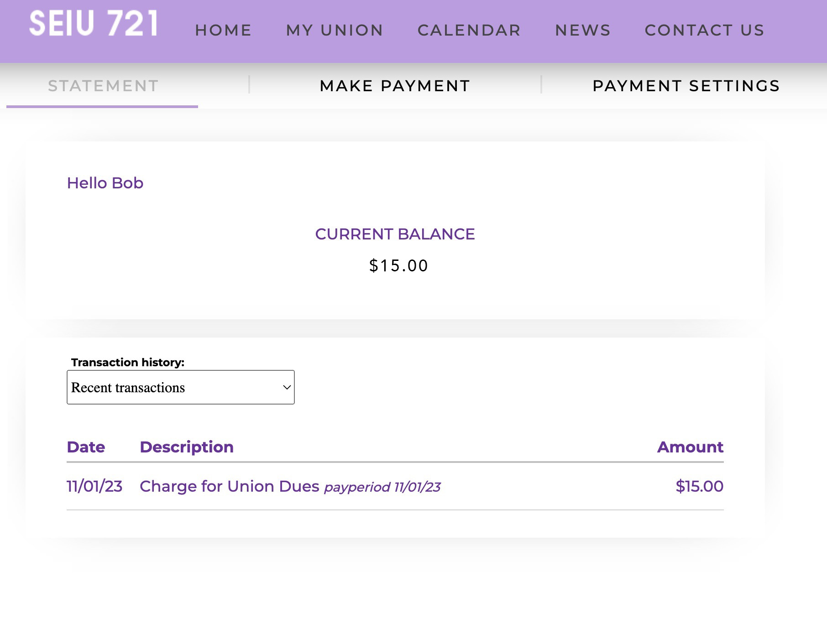
Task: Click the CURRENT BALANCE heading
Action: click(395, 234)
